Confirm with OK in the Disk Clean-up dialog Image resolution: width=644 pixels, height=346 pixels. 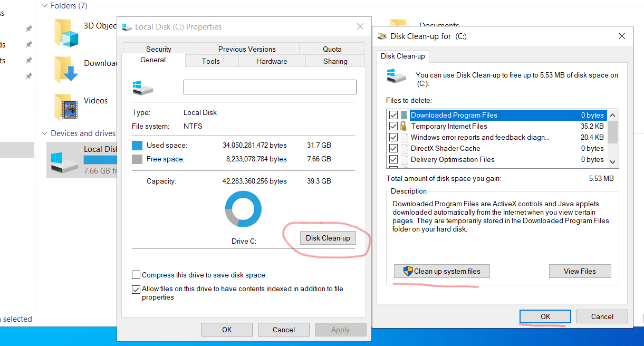545,316
